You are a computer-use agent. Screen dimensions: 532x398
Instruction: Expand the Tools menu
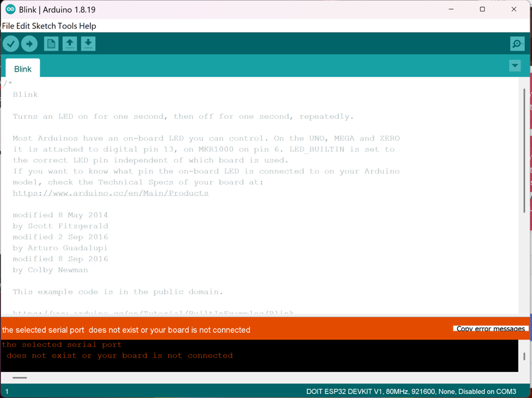coord(68,26)
